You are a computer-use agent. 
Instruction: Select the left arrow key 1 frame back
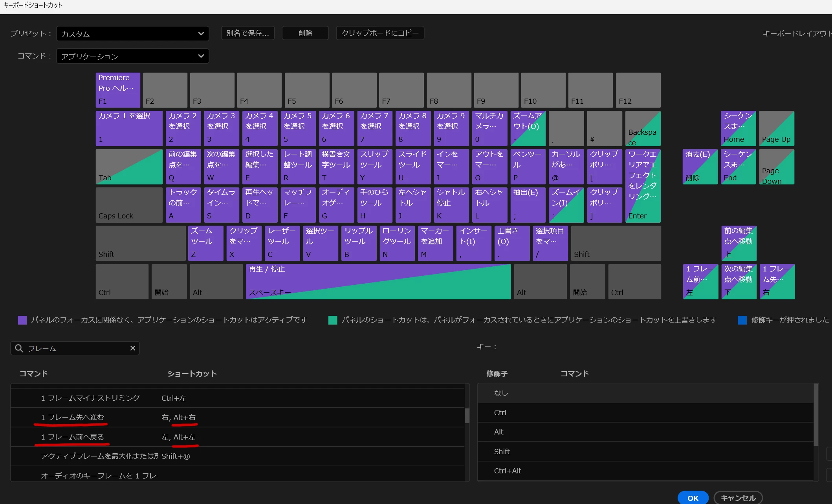coord(700,282)
